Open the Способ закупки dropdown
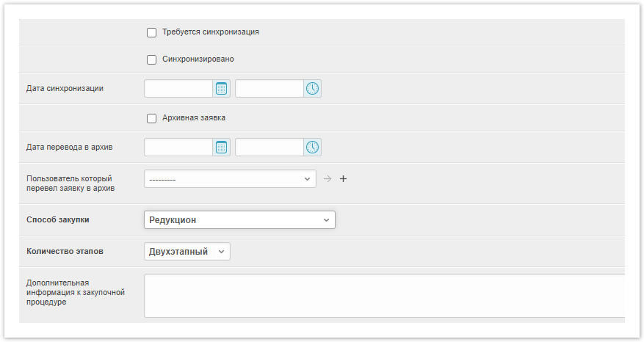The image size is (644, 342). 239,220
